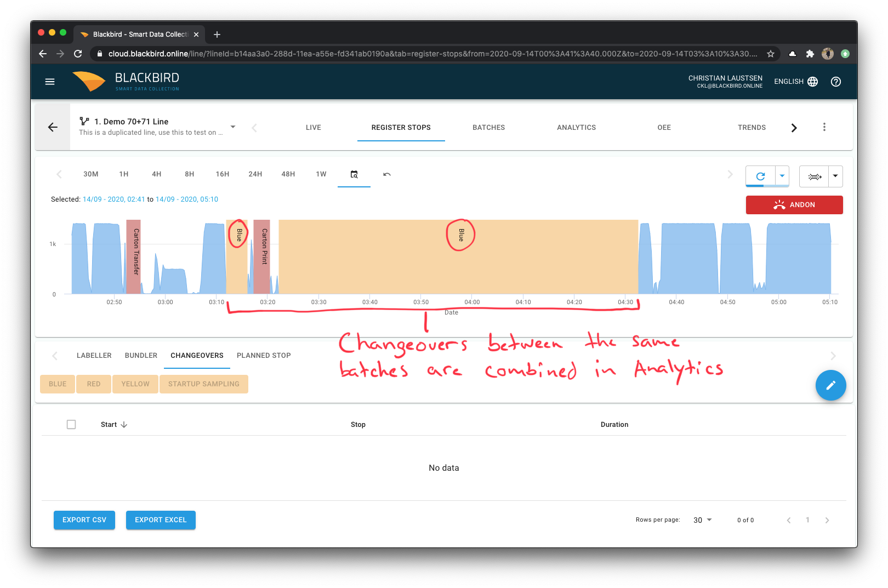Screen dimensions: 888x588
Task: Export the table with EXPORT CSV
Action: point(84,520)
